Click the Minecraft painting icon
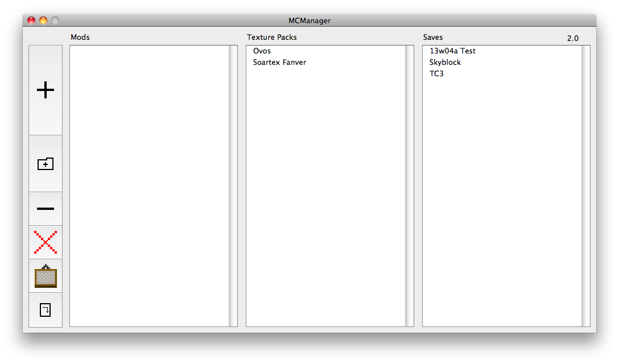 46,276
